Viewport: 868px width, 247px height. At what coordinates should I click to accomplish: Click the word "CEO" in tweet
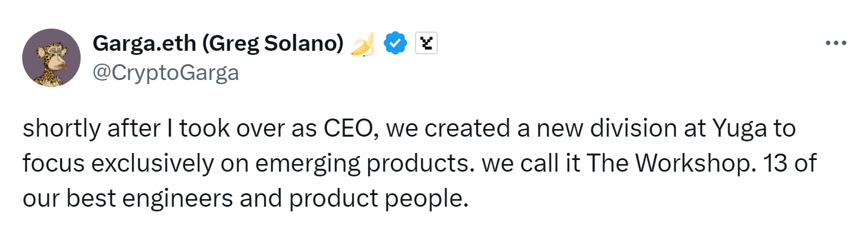tap(350, 129)
